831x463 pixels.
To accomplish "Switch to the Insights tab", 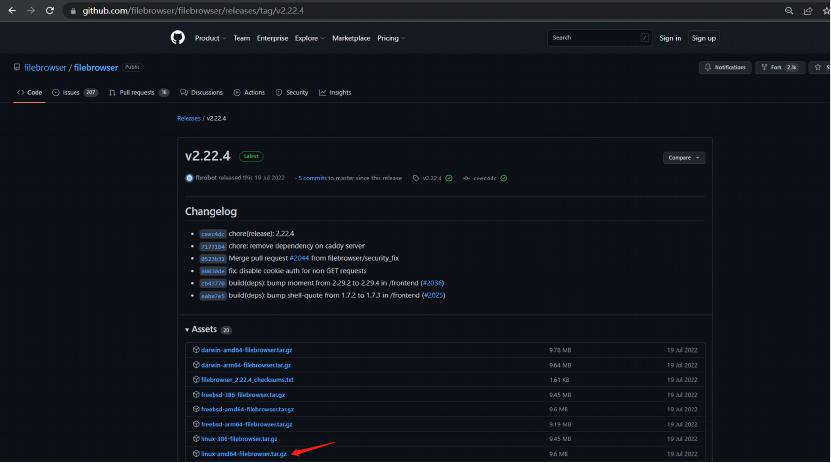I will click(x=335, y=92).
